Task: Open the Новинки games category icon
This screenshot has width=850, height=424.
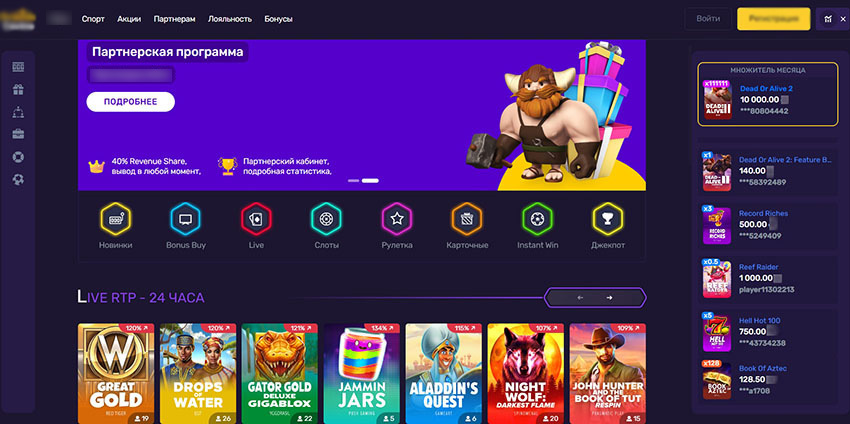Action: click(115, 218)
